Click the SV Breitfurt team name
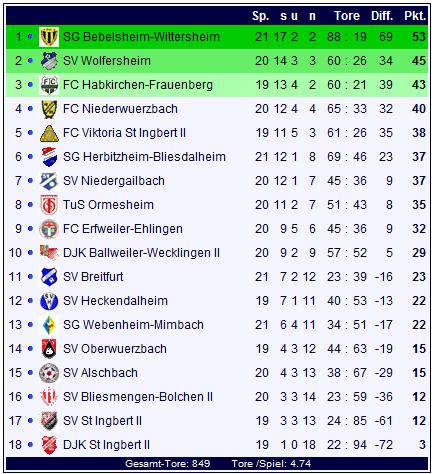This screenshot has width=435, height=474. 93,277
